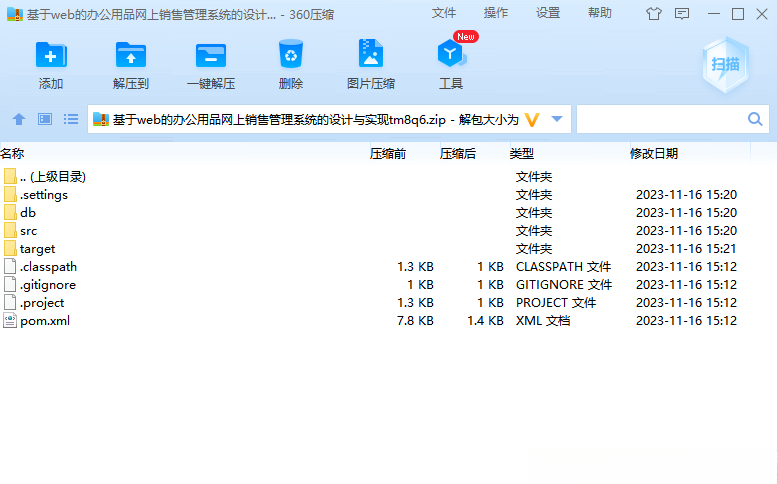Click the 'GITIGNORE 文件' type cell
The height and width of the screenshot is (484, 778).
pyautogui.click(x=564, y=284)
